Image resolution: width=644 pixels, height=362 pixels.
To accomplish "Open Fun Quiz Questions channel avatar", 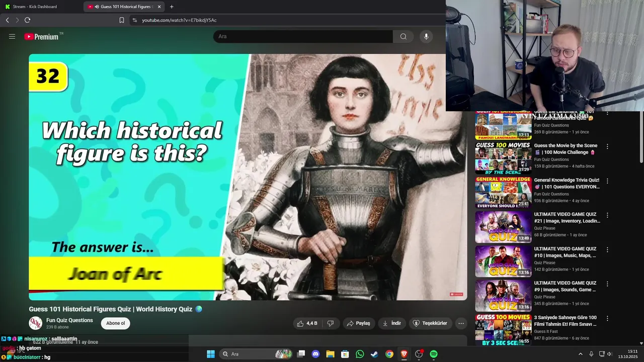I will (35, 323).
